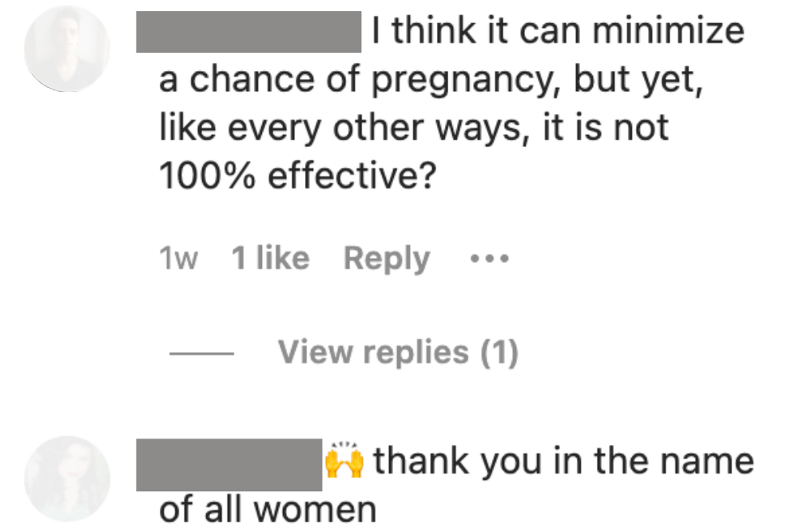
Task: Expand View replies (1)
Action: (x=398, y=352)
